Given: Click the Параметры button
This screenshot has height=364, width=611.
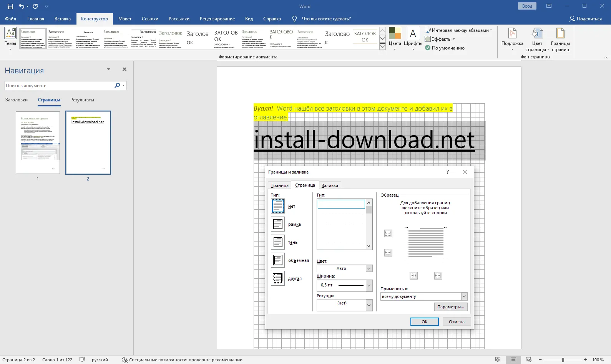Looking at the screenshot, I should 451,307.
